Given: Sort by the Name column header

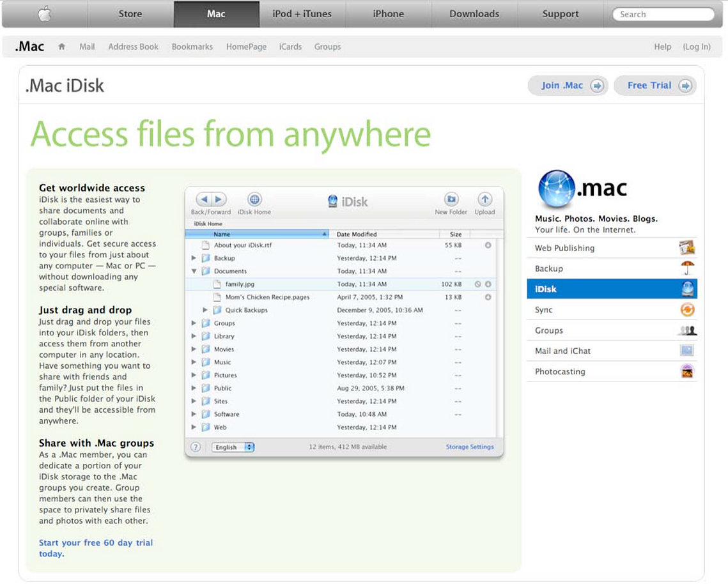Looking at the screenshot, I should point(257,234).
